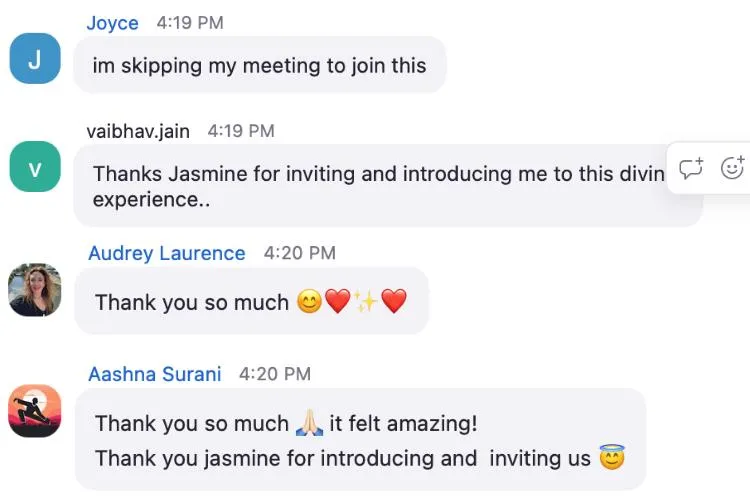Click the smiling face emoji in Audrey's message

click(x=310, y=301)
